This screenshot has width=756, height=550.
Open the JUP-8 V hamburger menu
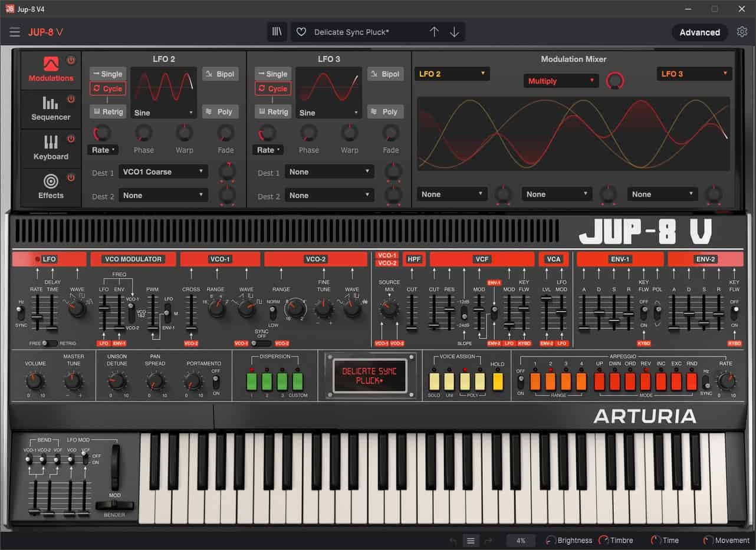(x=15, y=32)
